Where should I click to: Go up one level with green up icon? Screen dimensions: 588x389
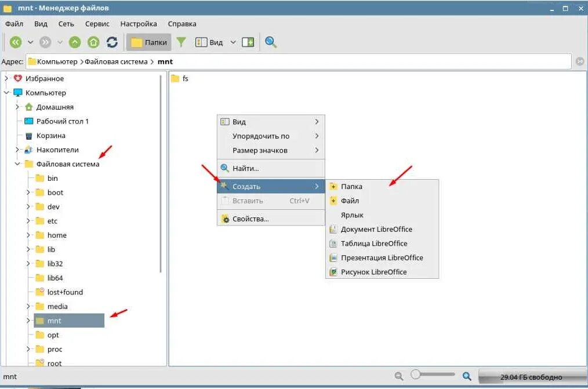coord(75,42)
